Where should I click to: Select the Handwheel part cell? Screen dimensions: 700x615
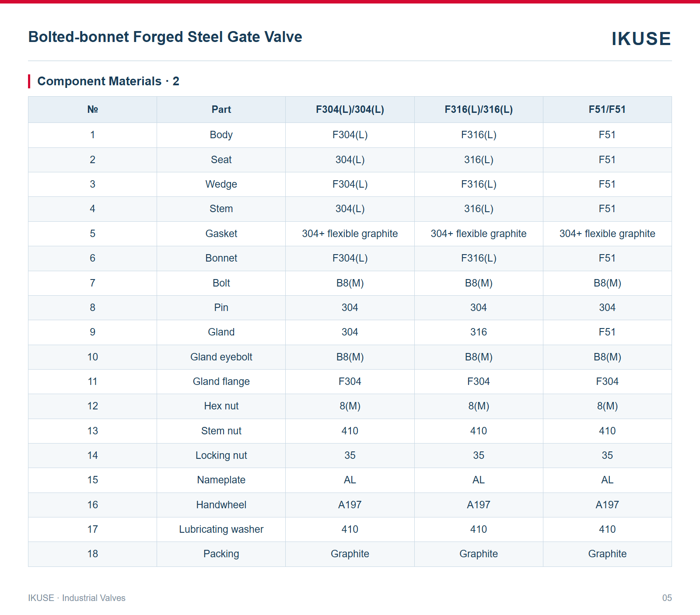pyautogui.click(x=221, y=505)
